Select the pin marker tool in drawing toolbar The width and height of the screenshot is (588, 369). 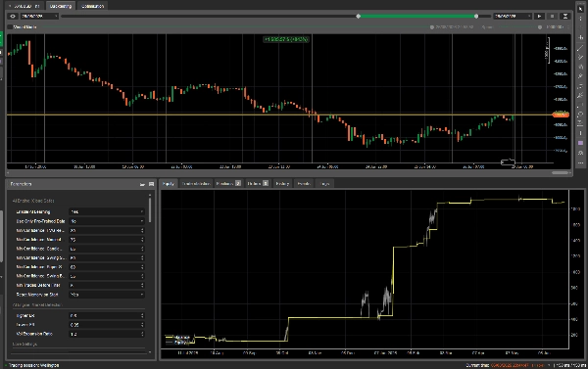click(x=580, y=76)
